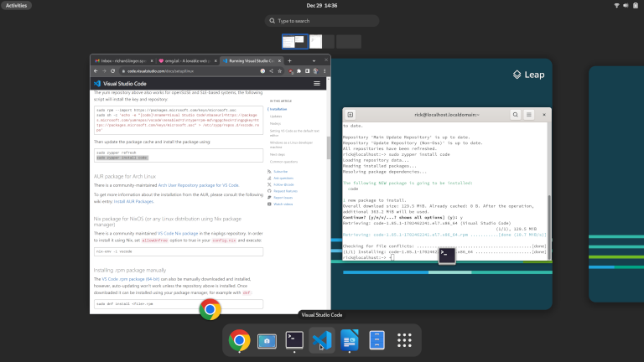This screenshot has height=362, width=644.
Task: Open the network status icon in top bar
Action: [x=616, y=5]
